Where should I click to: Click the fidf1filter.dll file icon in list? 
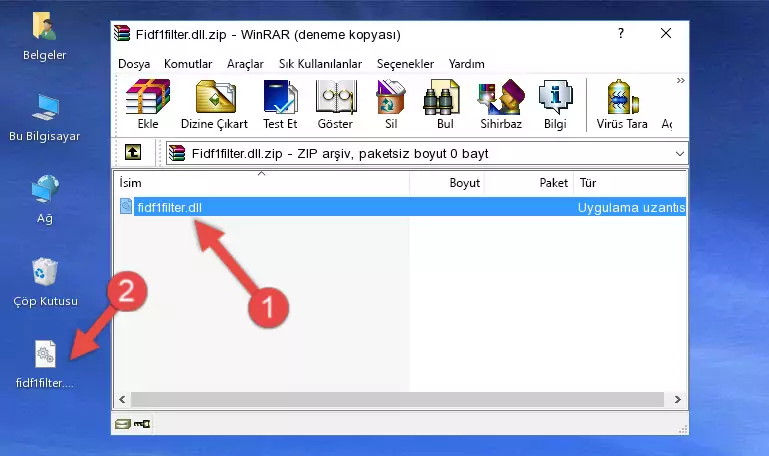(126, 206)
